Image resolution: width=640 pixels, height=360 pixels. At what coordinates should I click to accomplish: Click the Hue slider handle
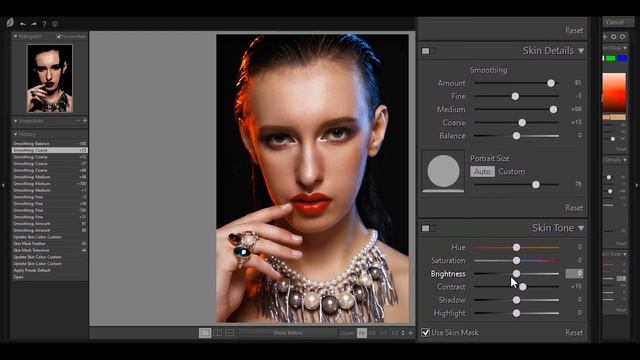[x=516, y=247]
